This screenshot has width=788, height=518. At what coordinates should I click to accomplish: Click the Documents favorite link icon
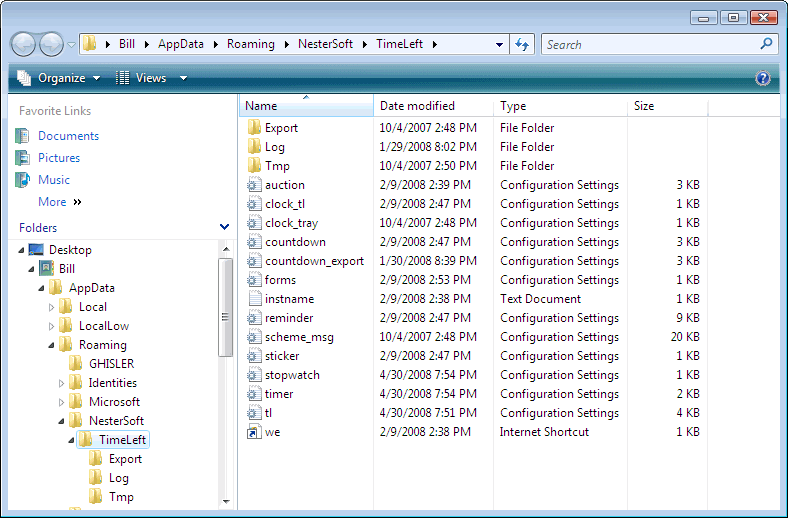point(22,136)
